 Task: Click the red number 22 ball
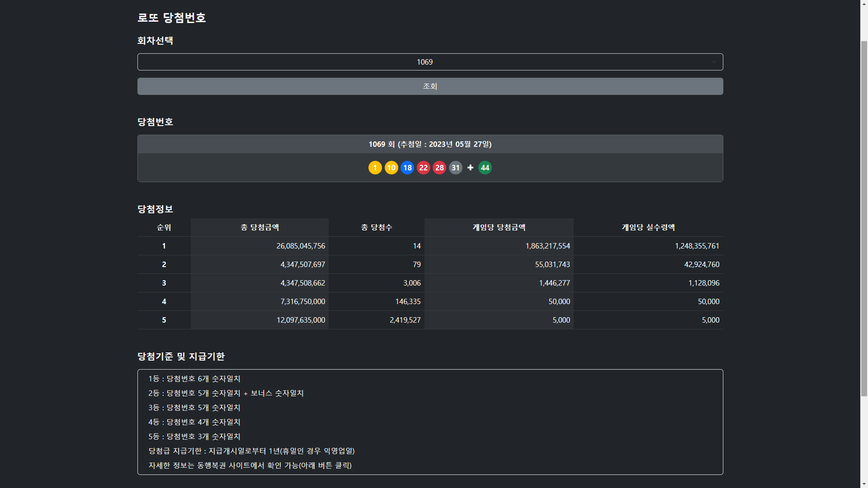[423, 168]
